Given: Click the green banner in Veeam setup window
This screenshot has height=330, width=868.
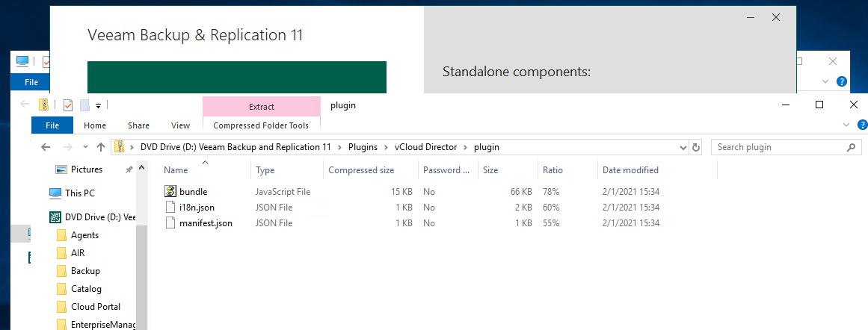Looking at the screenshot, I should pyautogui.click(x=237, y=77).
